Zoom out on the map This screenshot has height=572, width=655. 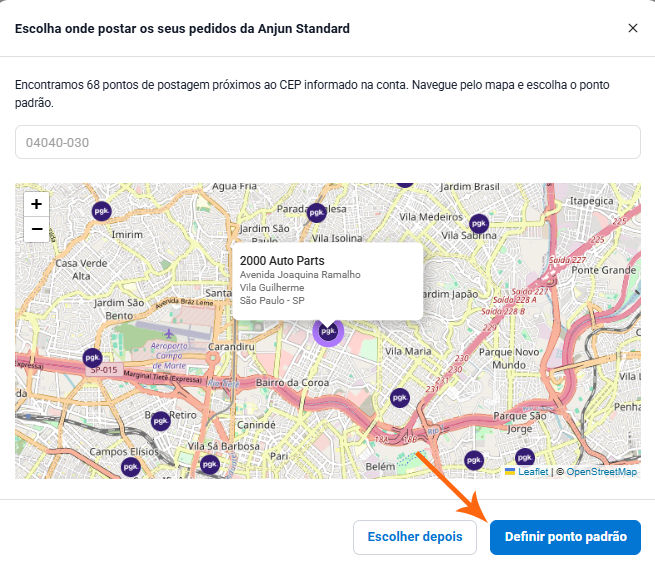37,229
